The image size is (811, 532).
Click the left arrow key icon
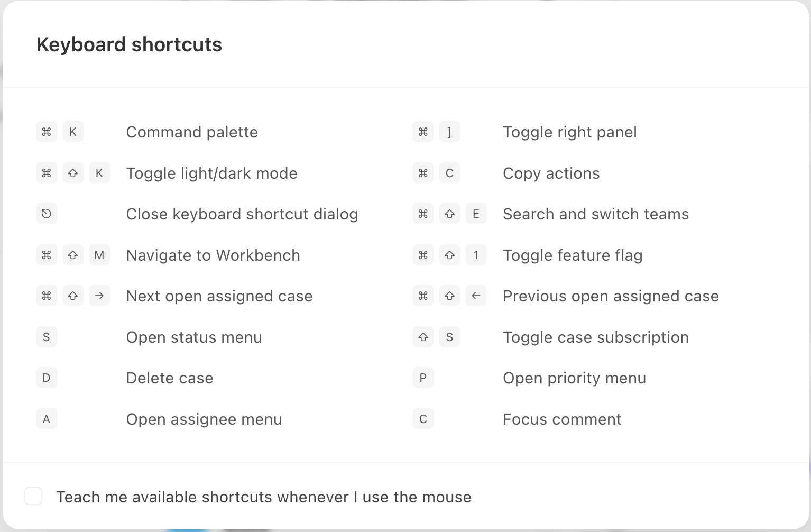click(476, 296)
